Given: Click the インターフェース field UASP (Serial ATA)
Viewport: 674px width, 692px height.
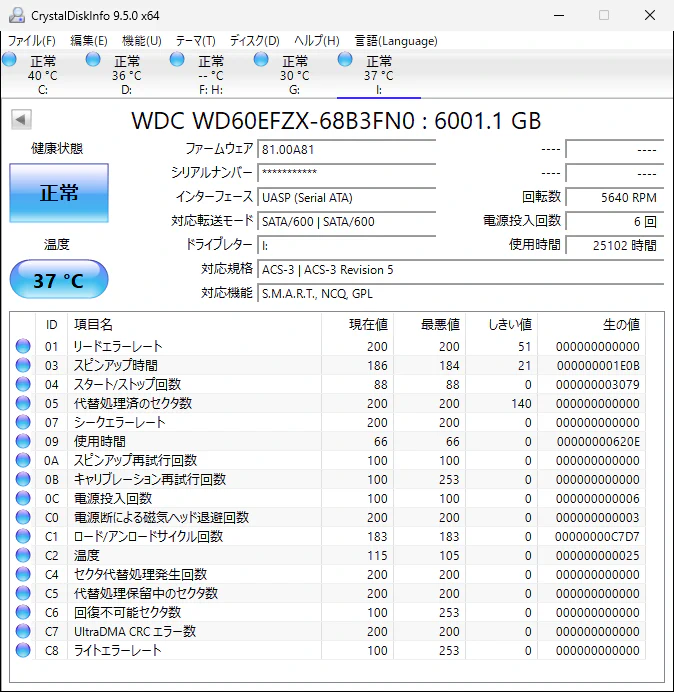Looking at the screenshot, I should pos(346,197).
